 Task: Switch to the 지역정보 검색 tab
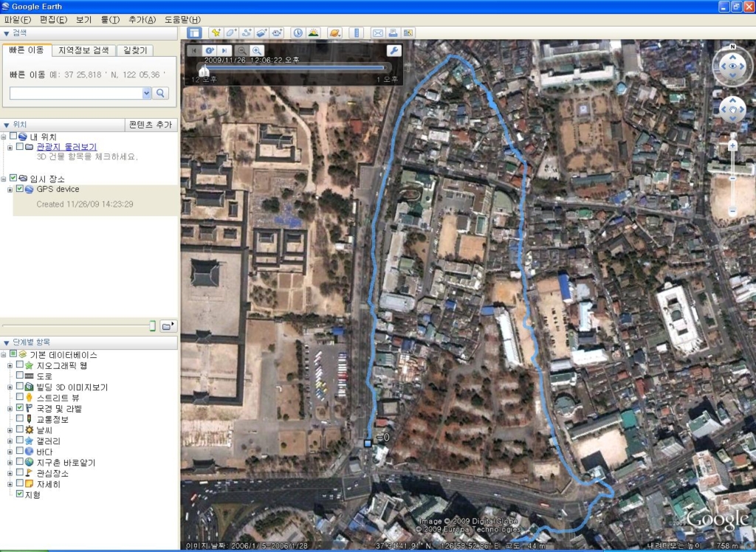83,50
